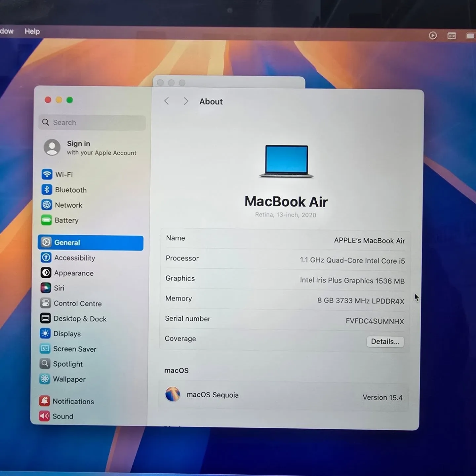Select Appearance in the sidebar
Viewport: 476px width, 476px height.
click(90, 273)
